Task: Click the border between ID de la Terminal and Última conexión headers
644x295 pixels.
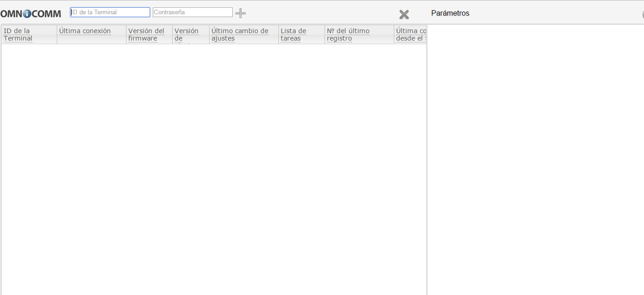Action: coord(57,35)
